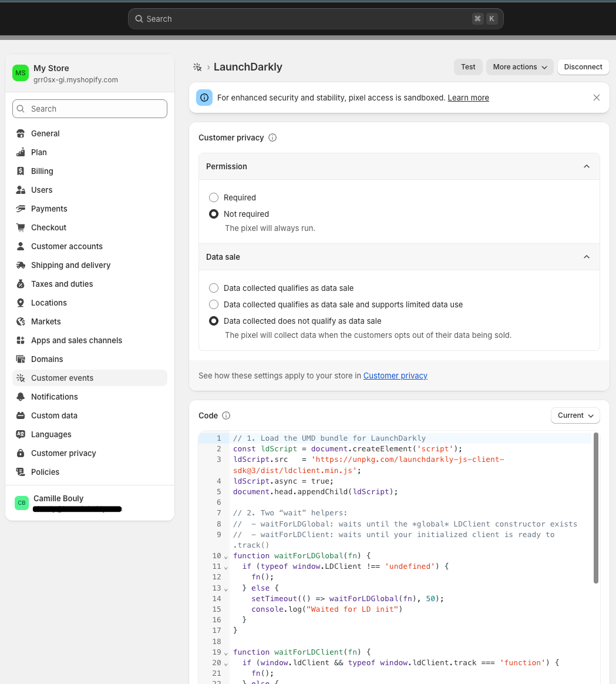This screenshot has width=616, height=684.
Task: Open the Customer privacy info tooltip icon
Action: pyautogui.click(x=272, y=138)
